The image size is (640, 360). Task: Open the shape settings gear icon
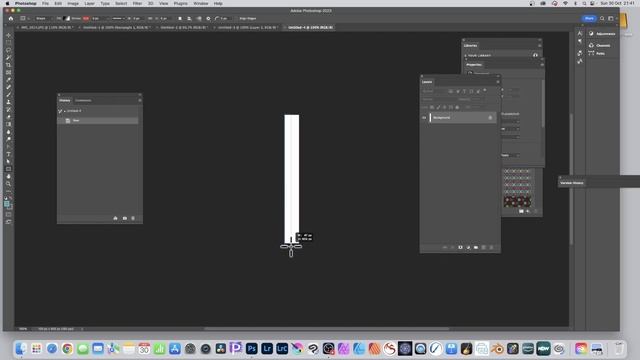click(208, 18)
